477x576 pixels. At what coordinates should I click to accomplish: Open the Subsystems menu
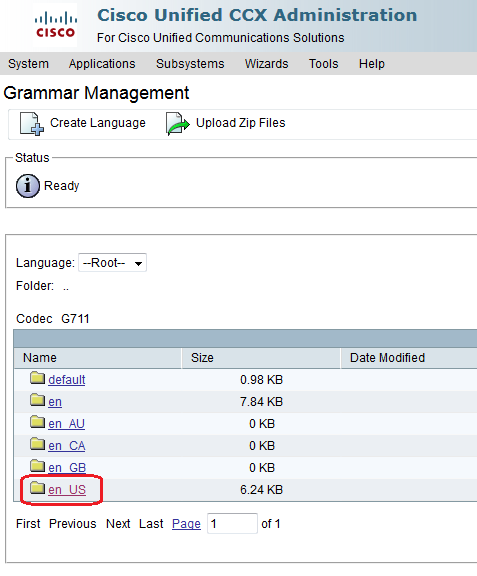tap(190, 64)
